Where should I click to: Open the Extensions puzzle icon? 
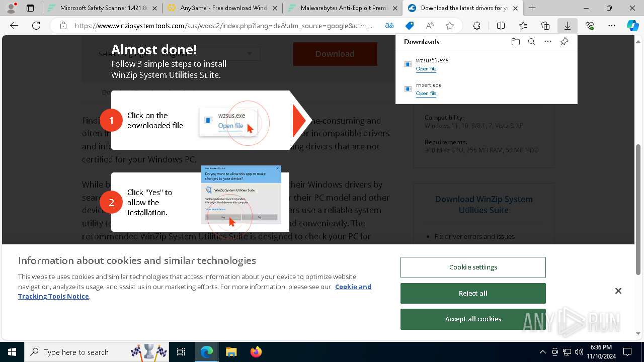coord(476,26)
